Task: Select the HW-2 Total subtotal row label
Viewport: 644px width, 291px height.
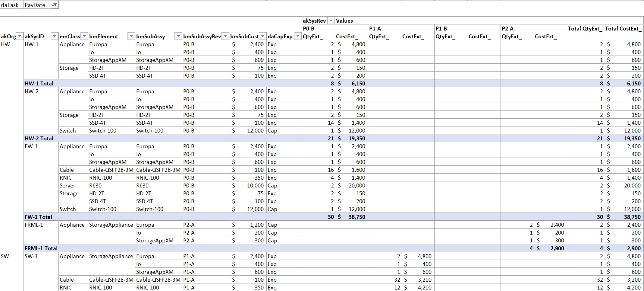Action: [39, 138]
